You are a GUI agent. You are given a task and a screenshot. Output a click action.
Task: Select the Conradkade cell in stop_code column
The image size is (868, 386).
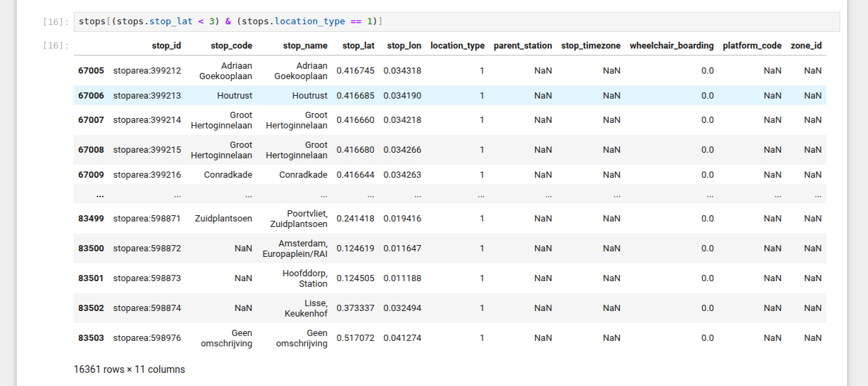coord(228,175)
